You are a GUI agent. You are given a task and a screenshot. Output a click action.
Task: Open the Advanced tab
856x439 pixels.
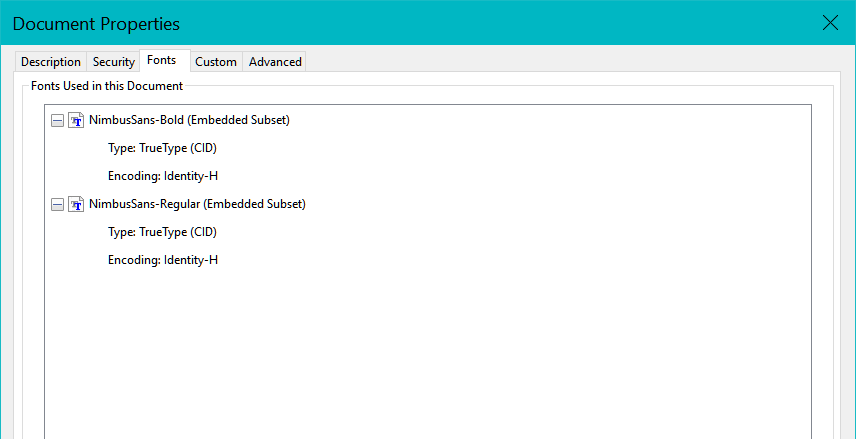(275, 62)
